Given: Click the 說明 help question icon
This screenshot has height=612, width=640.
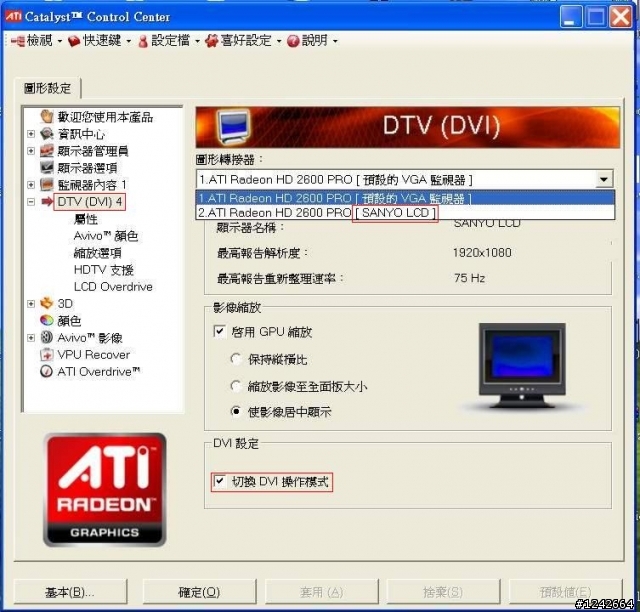Looking at the screenshot, I should pyautogui.click(x=293, y=41).
